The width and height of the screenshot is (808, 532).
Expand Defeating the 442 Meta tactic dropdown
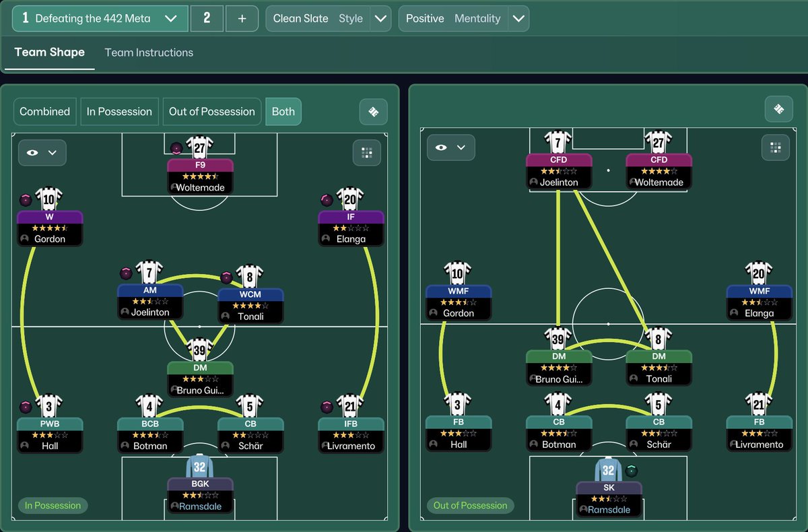click(x=171, y=19)
